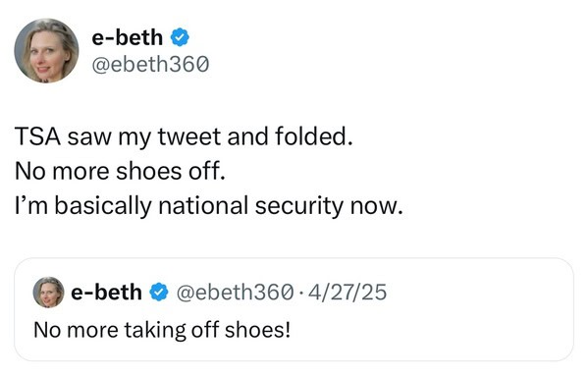Open the @ebeth360 handle in the quoted tweet
Image resolution: width=588 pixels, height=376 pixels.
[235, 292]
